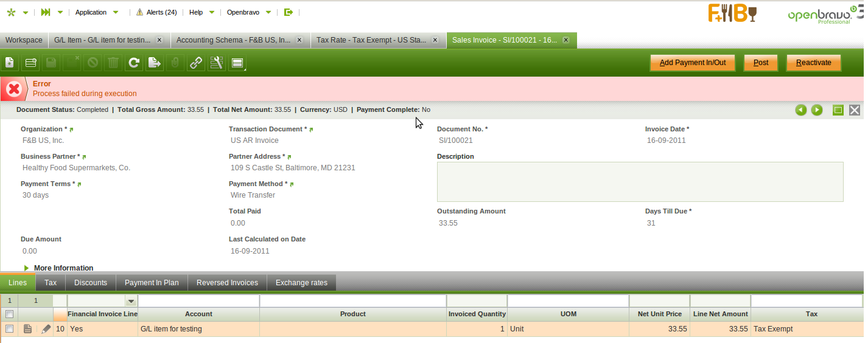This screenshot has height=343, width=868.
Task: Close the form view with X icon
Action: click(x=855, y=110)
